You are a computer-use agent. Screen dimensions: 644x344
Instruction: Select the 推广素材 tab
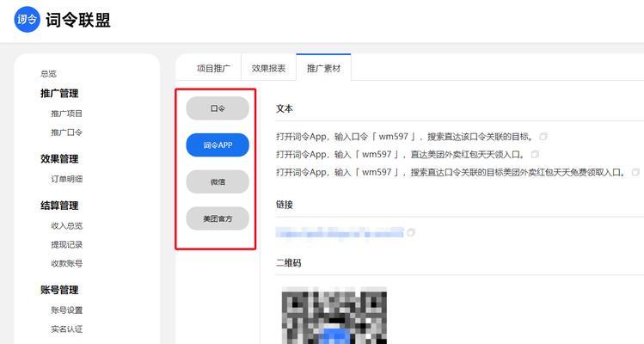click(x=323, y=68)
